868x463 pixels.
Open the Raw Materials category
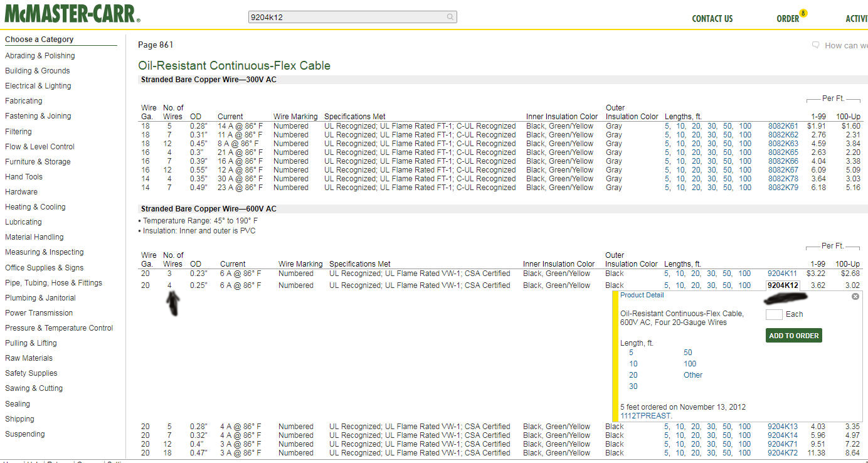[29, 358]
